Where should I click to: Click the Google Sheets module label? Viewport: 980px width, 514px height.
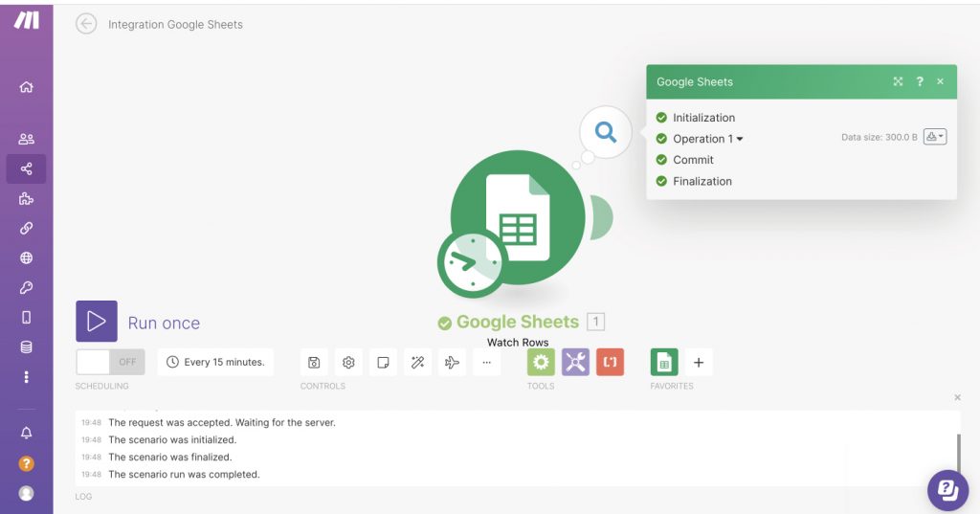coord(518,322)
